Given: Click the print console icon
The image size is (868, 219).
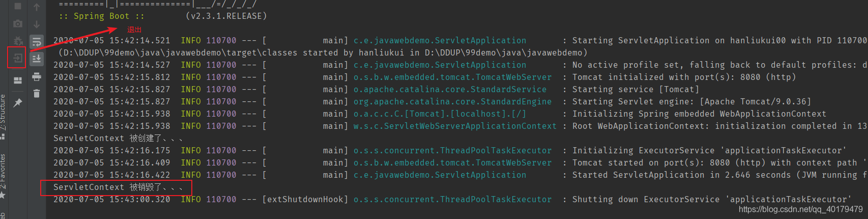Looking at the screenshot, I should coord(37,76).
